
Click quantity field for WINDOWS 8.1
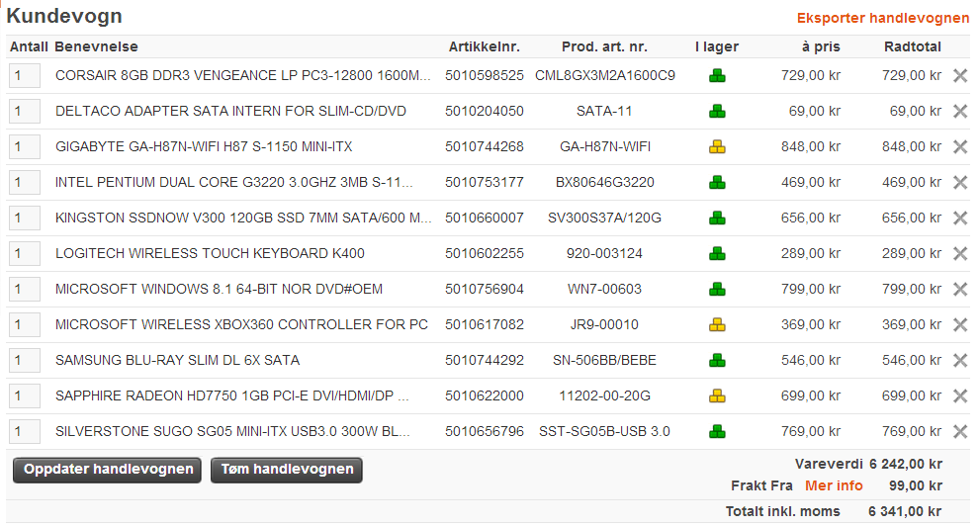pos(25,290)
